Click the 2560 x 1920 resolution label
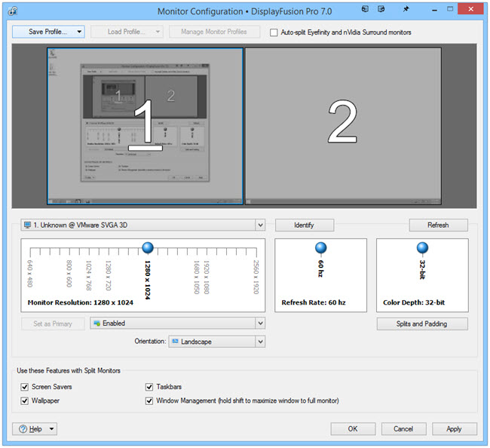490x448 pixels. click(256, 278)
